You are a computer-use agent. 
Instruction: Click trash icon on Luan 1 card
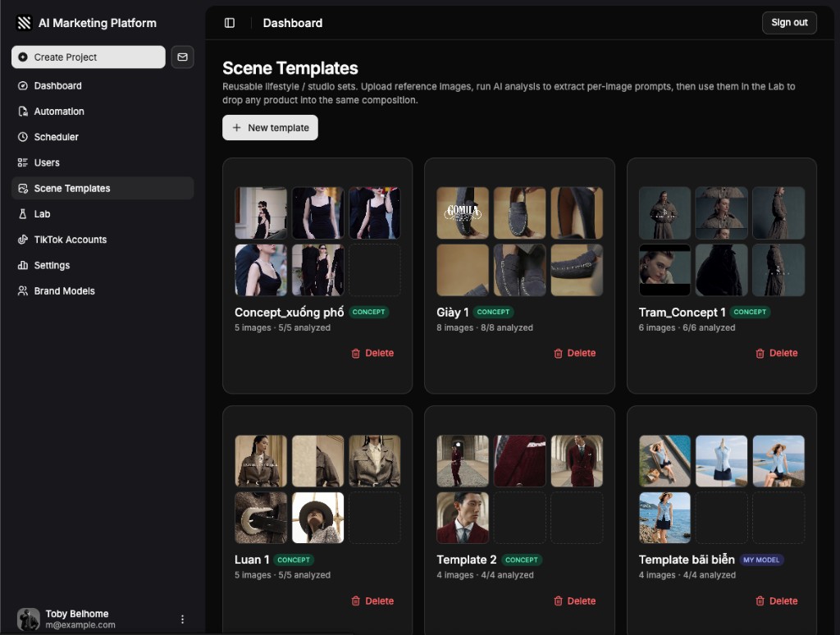356,601
